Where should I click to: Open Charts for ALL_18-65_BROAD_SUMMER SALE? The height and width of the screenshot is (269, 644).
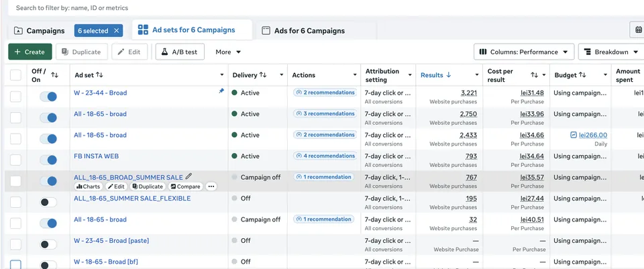click(89, 186)
